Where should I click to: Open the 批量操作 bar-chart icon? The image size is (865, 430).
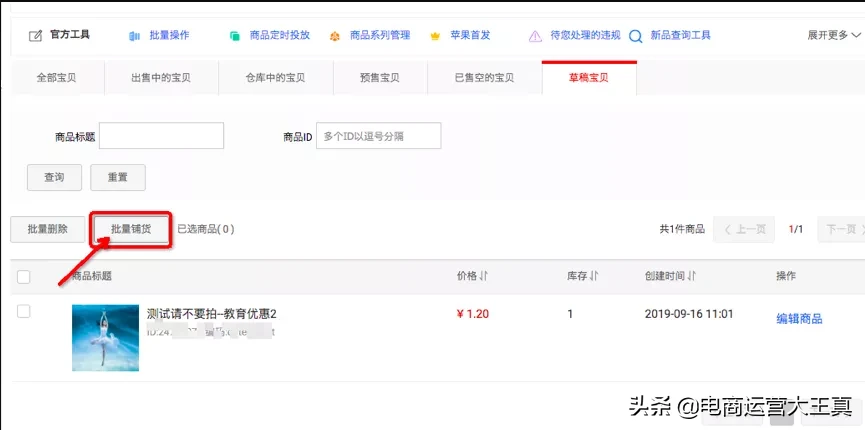point(134,36)
